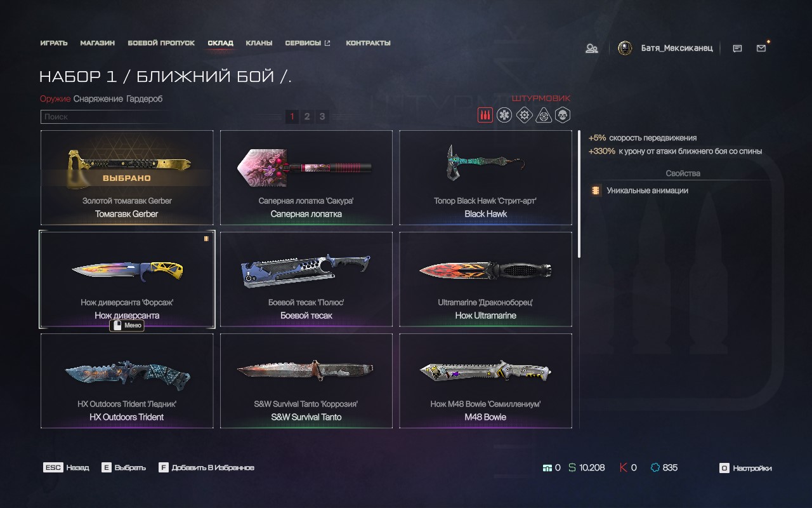Open Настройки settings button
The image size is (812, 508).
click(x=745, y=468)
